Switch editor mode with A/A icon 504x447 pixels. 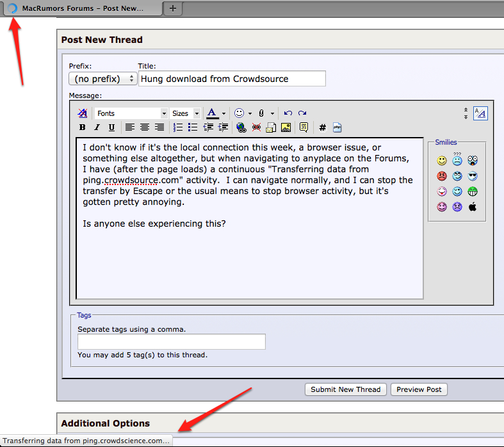point(480,113)
